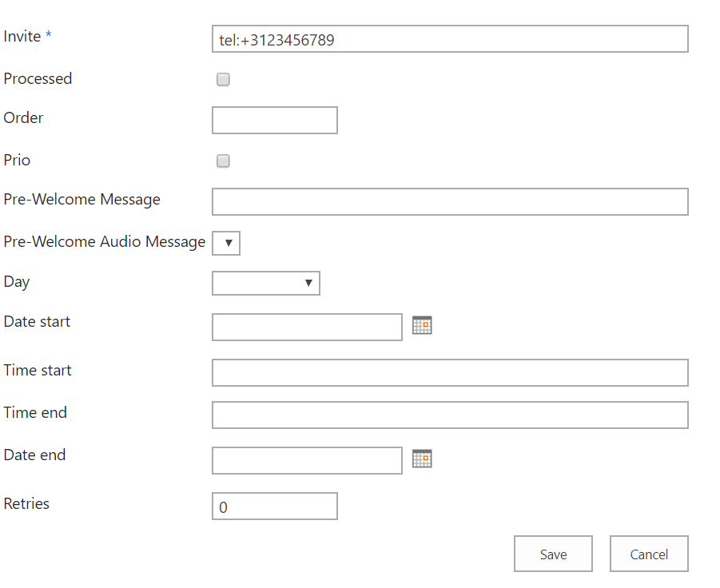
Task: Select the Date end text field
Action: tap(307, 460)
